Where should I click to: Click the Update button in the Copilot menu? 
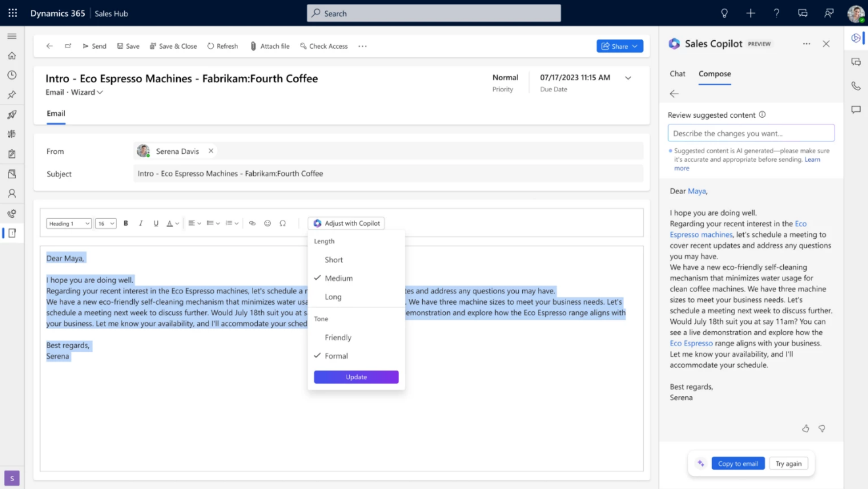(356, 376)
